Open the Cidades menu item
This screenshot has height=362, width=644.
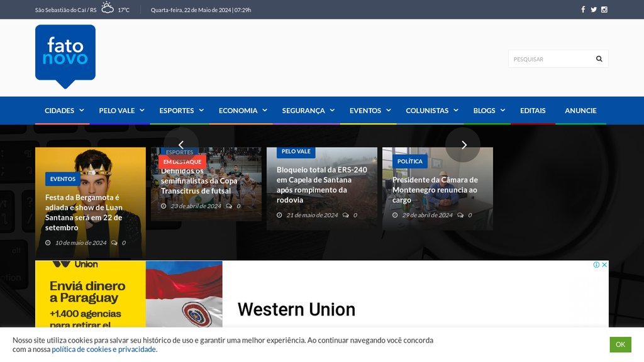[60, 111]
